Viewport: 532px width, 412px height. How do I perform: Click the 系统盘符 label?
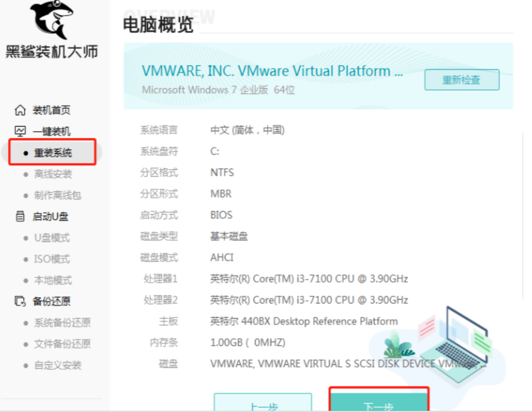[x=159, y=151]
